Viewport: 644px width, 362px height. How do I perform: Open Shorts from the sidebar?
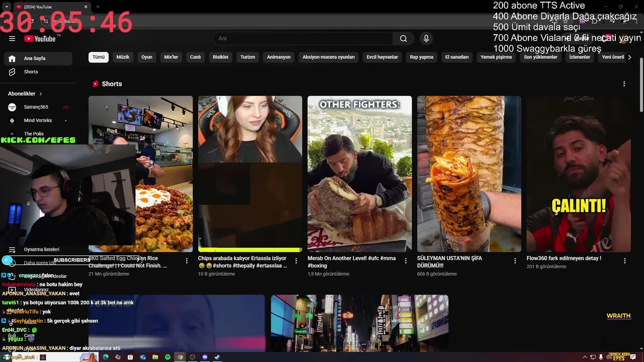(38, 72)
